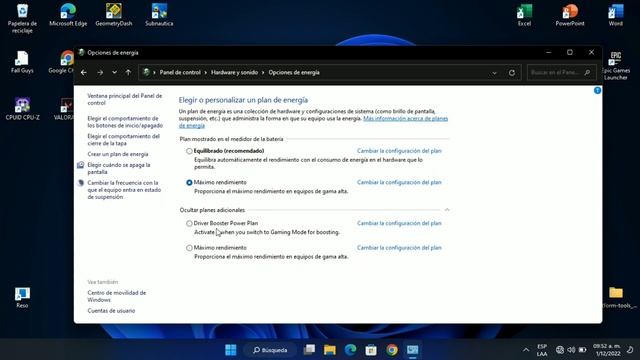Open PowerPoint desktop shortcut

pyautogui.click(x=570, y=15)
